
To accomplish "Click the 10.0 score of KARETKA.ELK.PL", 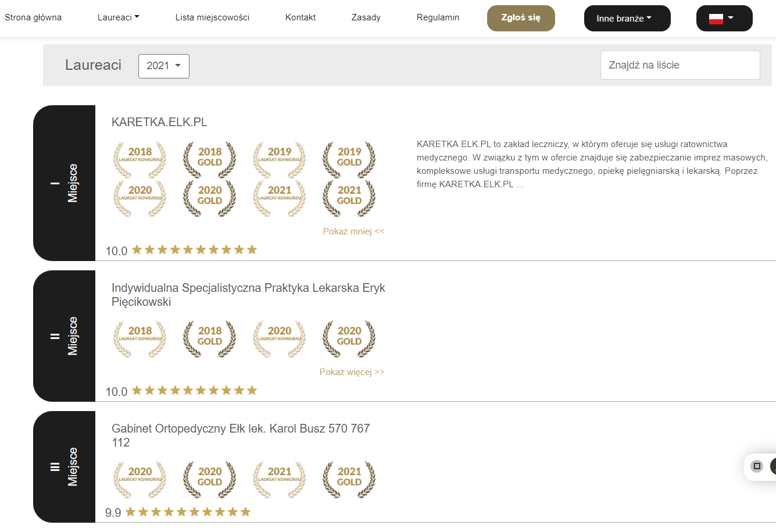I will click(116, 251).
